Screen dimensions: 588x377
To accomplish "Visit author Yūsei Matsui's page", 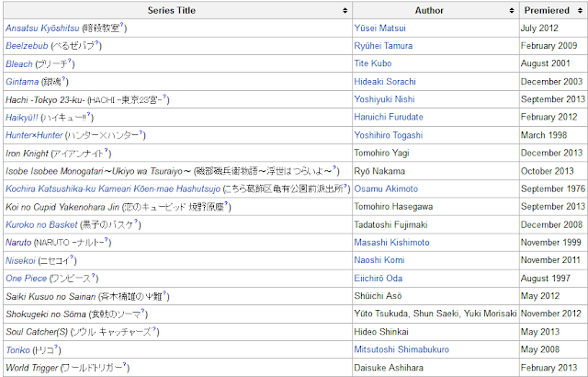I will [379, 29].
